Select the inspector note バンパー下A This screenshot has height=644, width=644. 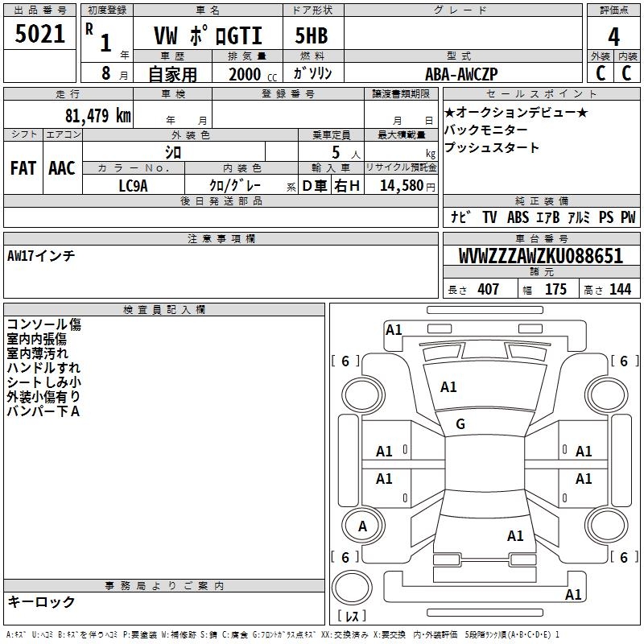click(x=43, y=411)
